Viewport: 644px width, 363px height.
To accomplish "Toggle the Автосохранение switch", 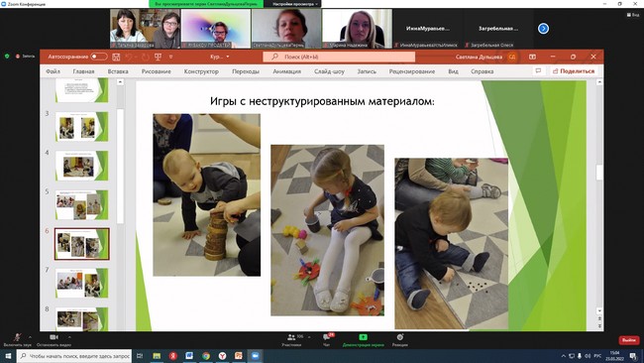I will (x=99, y=57).
